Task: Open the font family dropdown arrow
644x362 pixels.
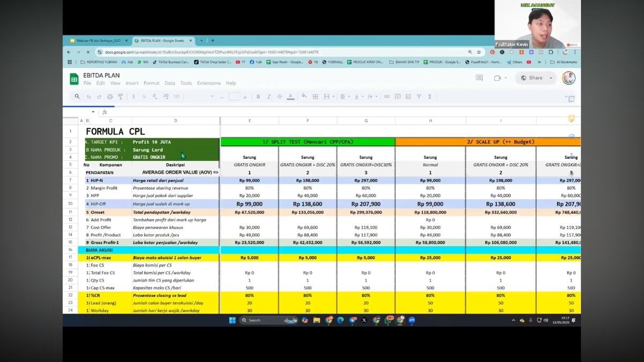Action: [x=213, y=97]
